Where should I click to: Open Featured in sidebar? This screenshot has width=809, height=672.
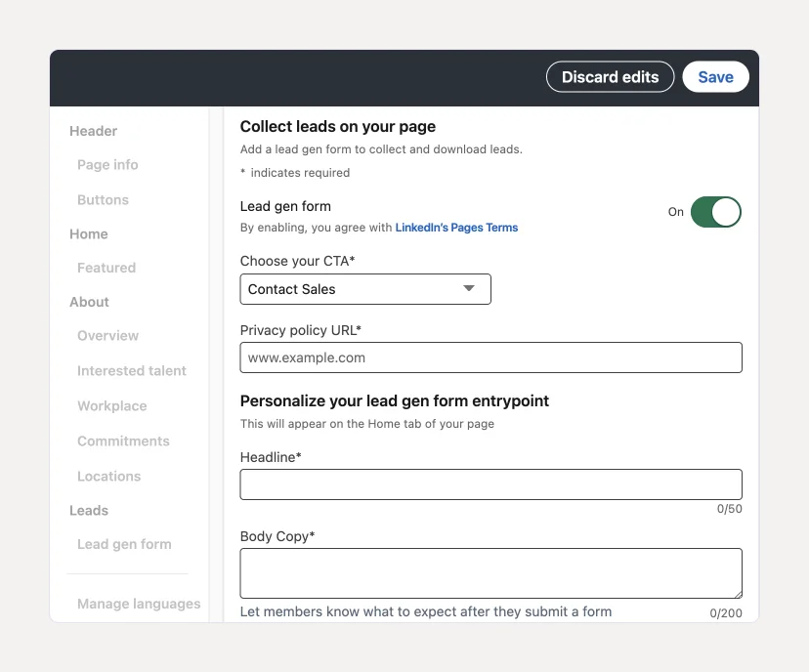point(106,268)
